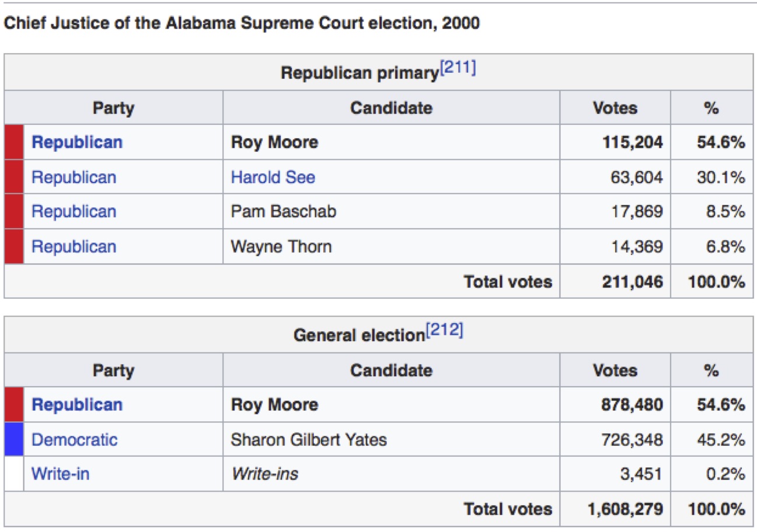
Task: Click Republican link in Harold See row
Action: click(74, 177)
